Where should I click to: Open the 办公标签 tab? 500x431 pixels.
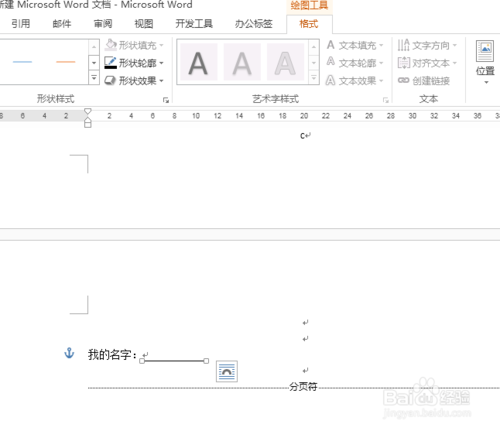[x=254, y=24]
